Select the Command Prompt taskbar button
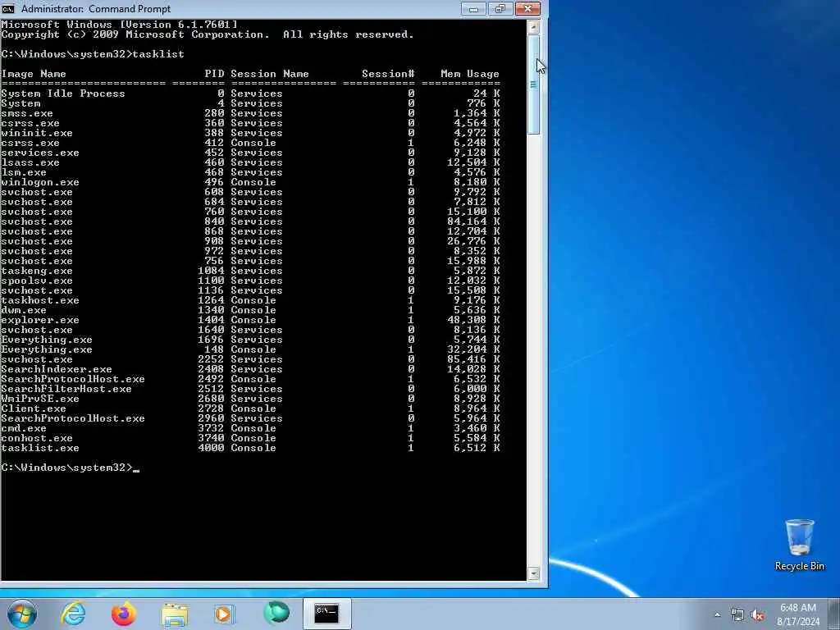The height and width of the screenshot is (630, 840). pos(326,614)
